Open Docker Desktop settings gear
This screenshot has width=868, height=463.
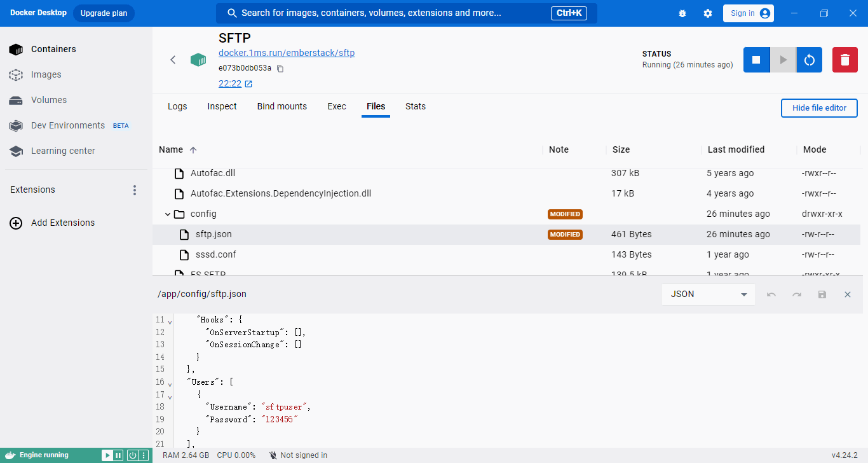pyautogui.click(x=708, y=13)
